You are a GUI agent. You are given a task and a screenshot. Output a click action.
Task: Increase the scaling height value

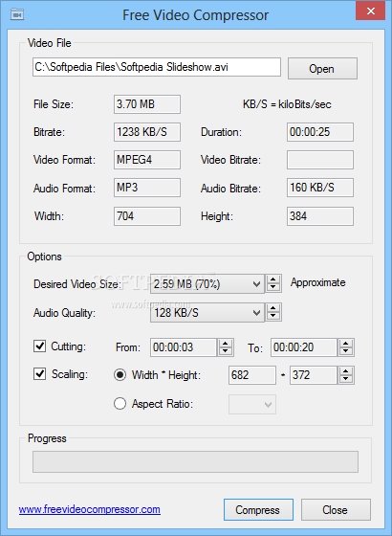pyautogui.click(x=346, y=371)
